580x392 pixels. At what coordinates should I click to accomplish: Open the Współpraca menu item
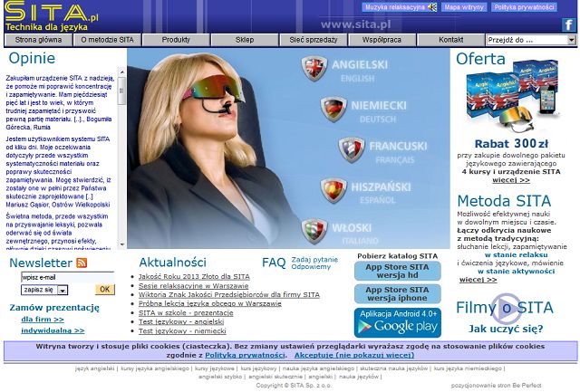point(382,40)
